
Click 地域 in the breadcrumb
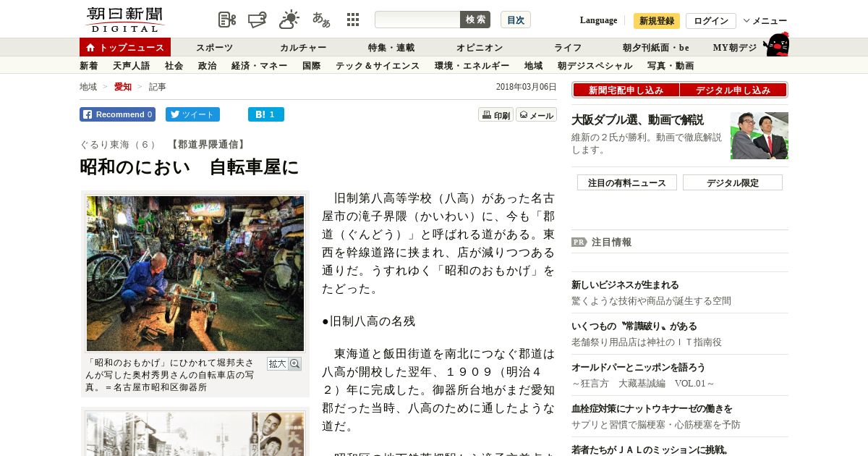[x=88, y=87]
